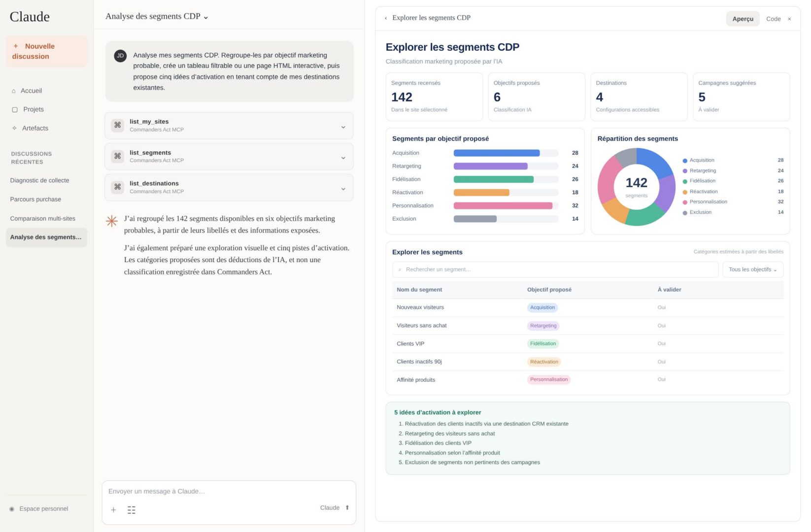Click the list_segments command icon
Image resolution: width=811 pixels, height=532 pixels.
[118, 156]
